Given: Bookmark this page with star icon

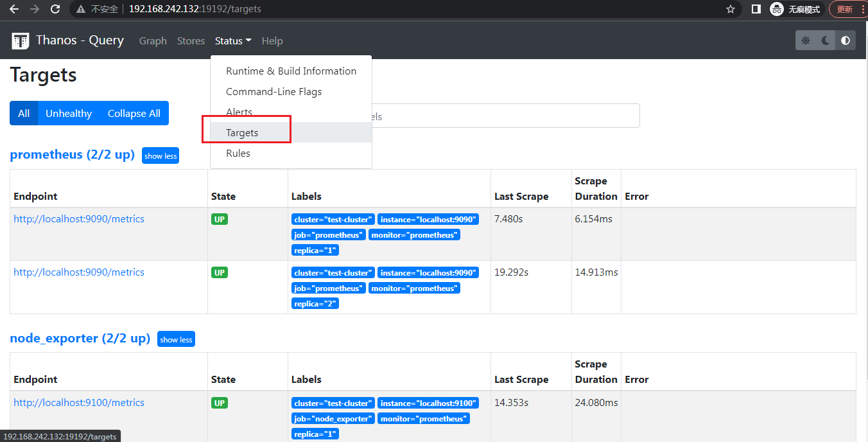Looking at the screenshot, I should point(730,9).
